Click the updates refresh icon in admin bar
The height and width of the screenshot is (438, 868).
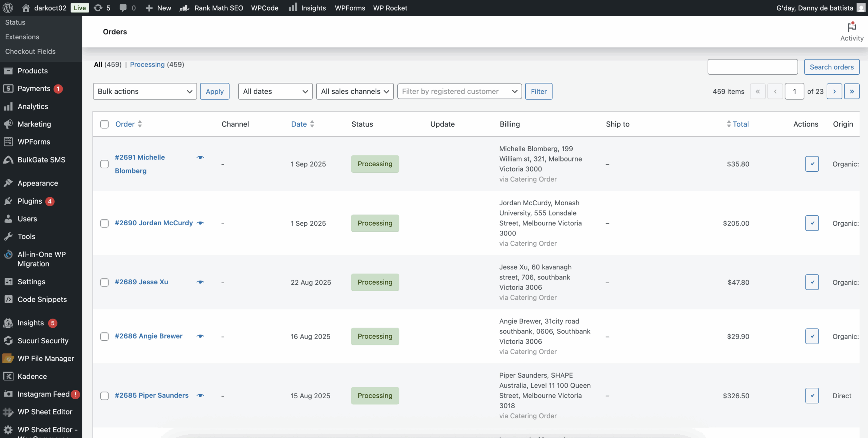pyautogui.click(x=98, y=8)
